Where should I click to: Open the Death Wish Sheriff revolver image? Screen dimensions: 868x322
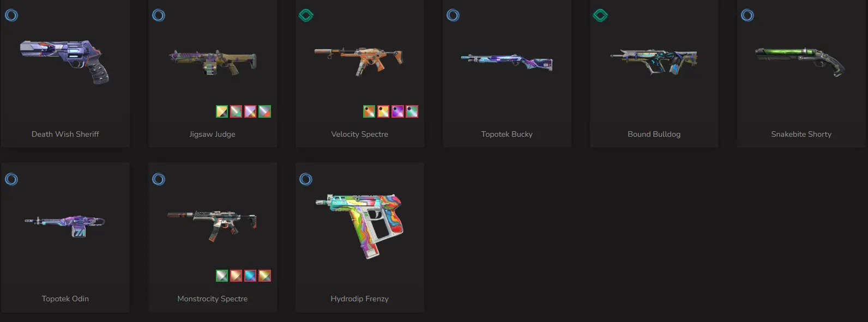65,62
